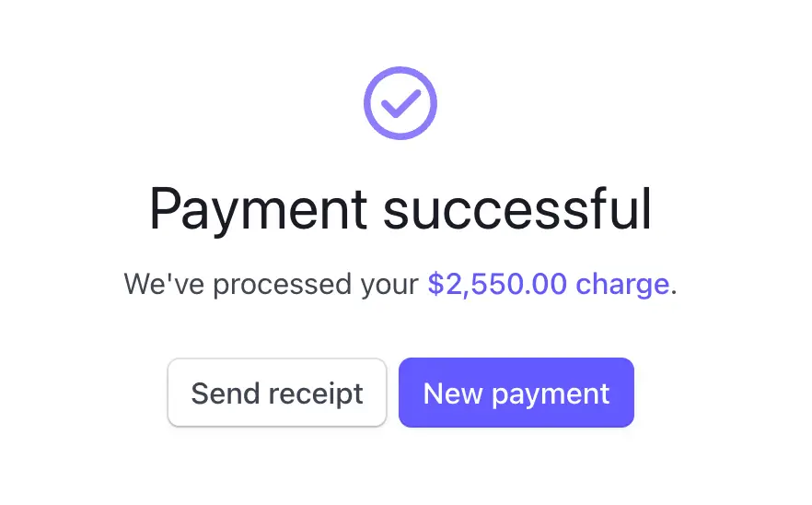Follow the highlighted $2,550.00 charge hyperlink
The image size is (812, 505).
pyautogui.click(x=548, y=284)
